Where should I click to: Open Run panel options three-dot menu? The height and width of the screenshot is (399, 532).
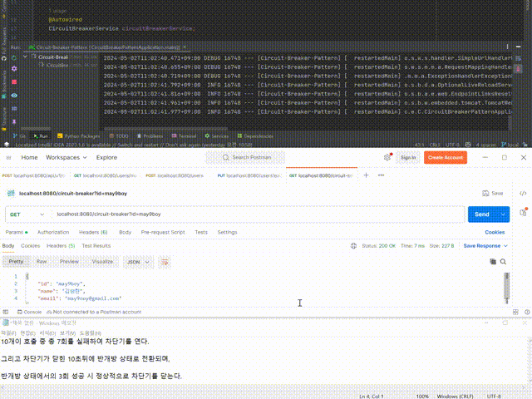(x=508, y=47)
